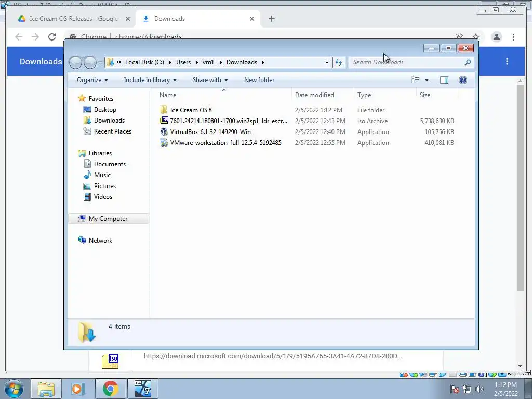Open recent pages dropdown beside navigation buttons
The height and width of the screenshot is (399, 532).
point(100,62)
